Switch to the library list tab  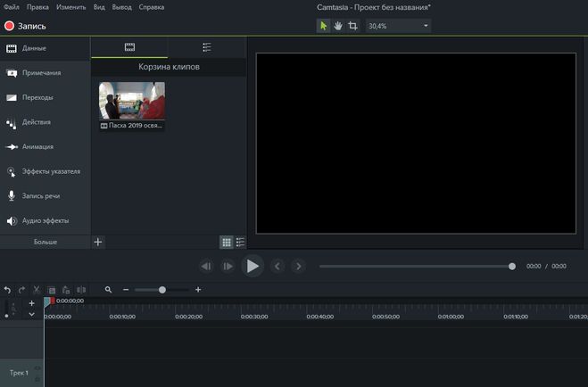(x=207, y=47)
